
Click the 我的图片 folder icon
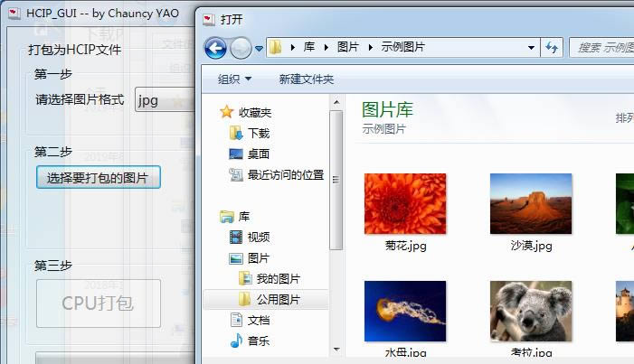245,278
